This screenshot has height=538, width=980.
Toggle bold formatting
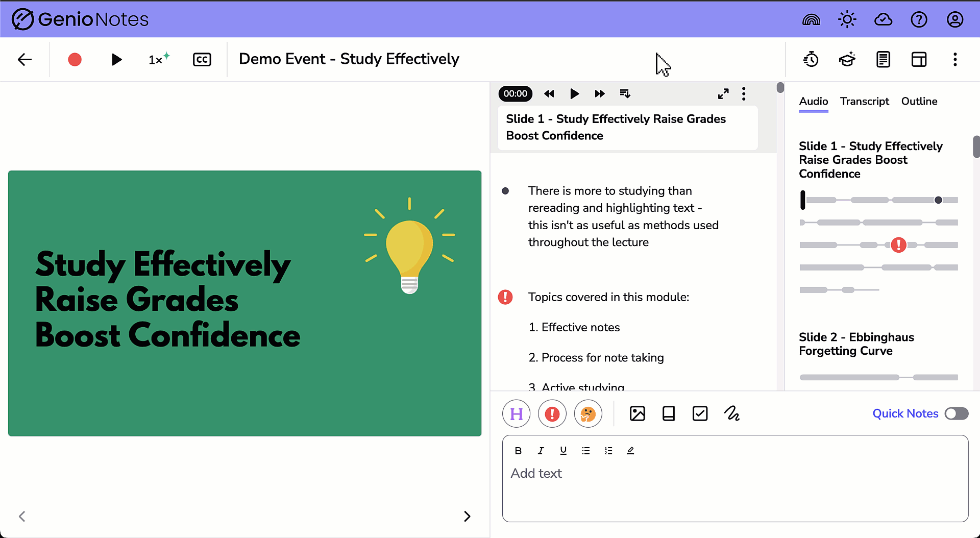(x=518, y=451)
